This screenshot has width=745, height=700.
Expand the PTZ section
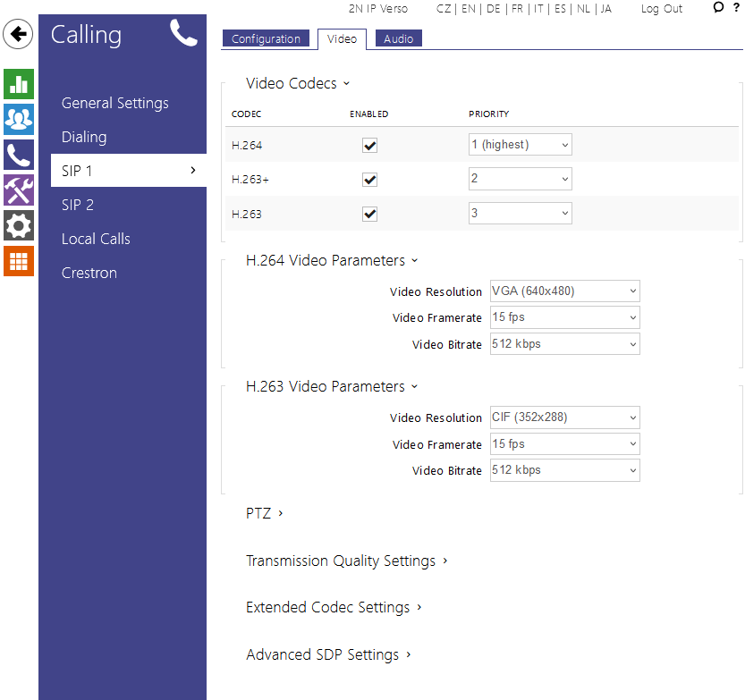click(x=264, y=513)
